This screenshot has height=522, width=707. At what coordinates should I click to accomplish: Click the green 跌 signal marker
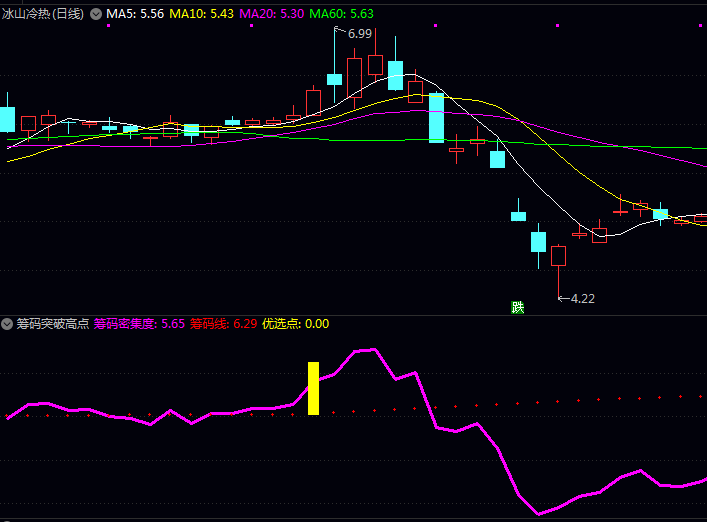tap(517, 307)
